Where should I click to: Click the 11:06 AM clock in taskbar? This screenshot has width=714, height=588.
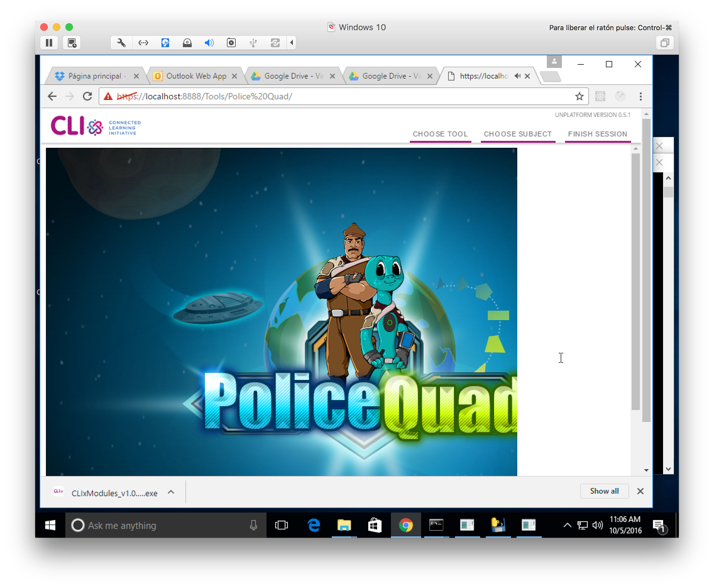[x=625, y=525]
